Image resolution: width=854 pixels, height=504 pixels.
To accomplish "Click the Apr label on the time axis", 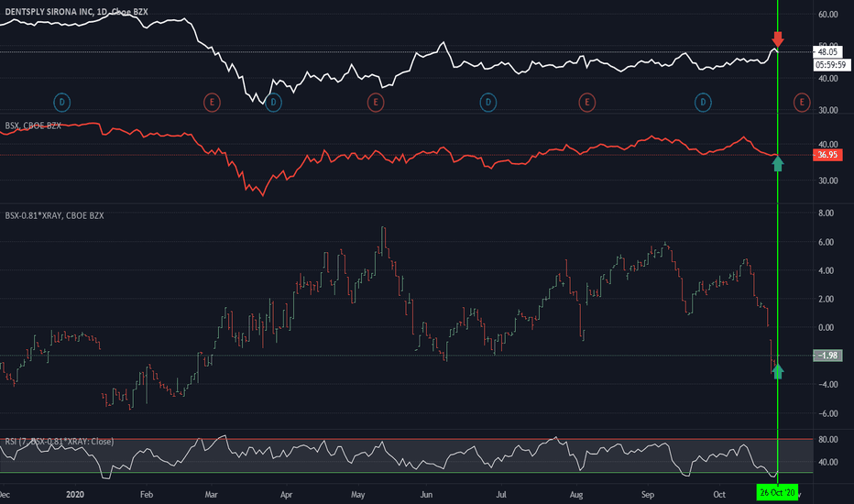I will tap(286, 495).
